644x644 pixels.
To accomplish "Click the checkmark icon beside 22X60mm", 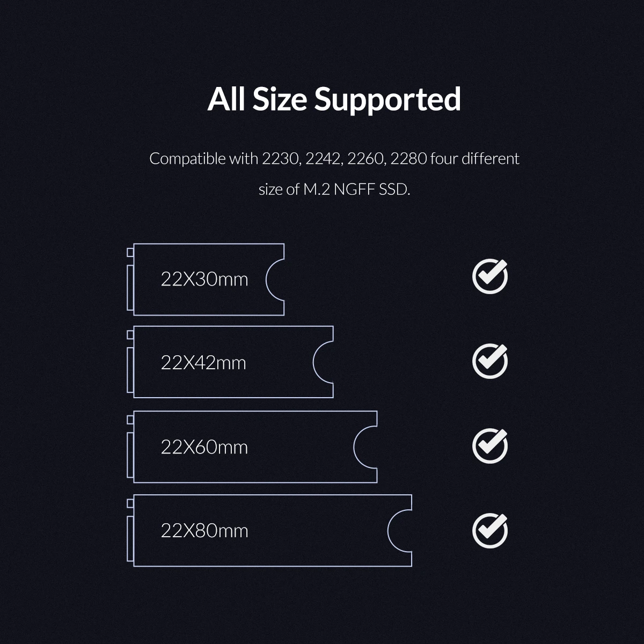I will click(489, 445).
